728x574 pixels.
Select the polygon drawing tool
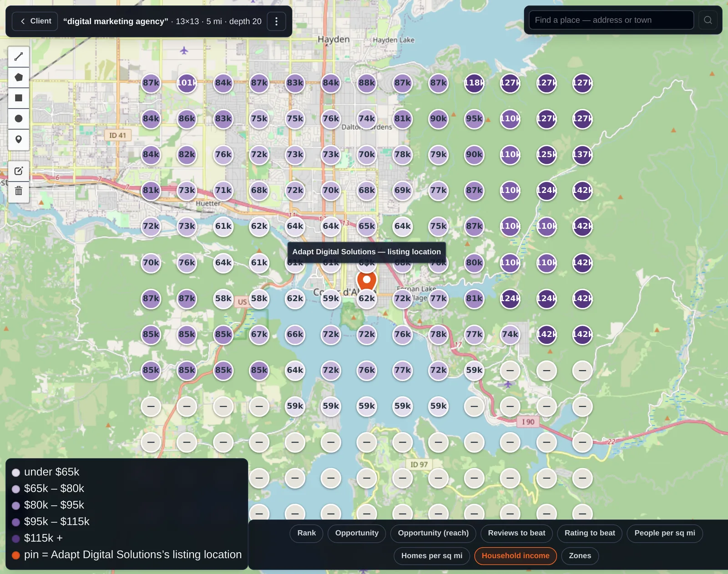click(19, 77)
